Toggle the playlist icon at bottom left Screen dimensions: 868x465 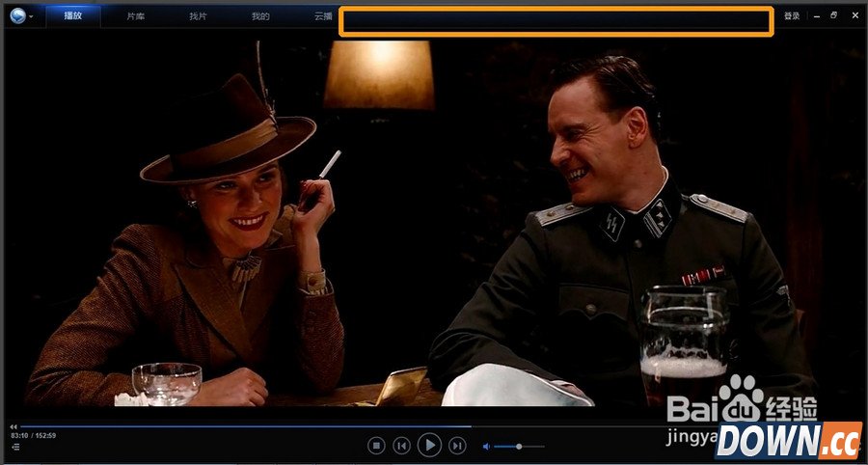click(x=15, y=447)
